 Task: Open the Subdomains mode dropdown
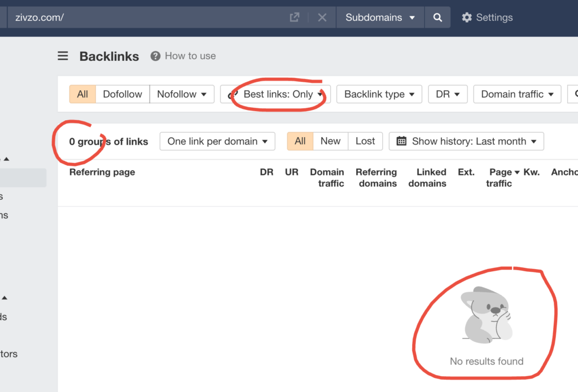tap(380, 17)
